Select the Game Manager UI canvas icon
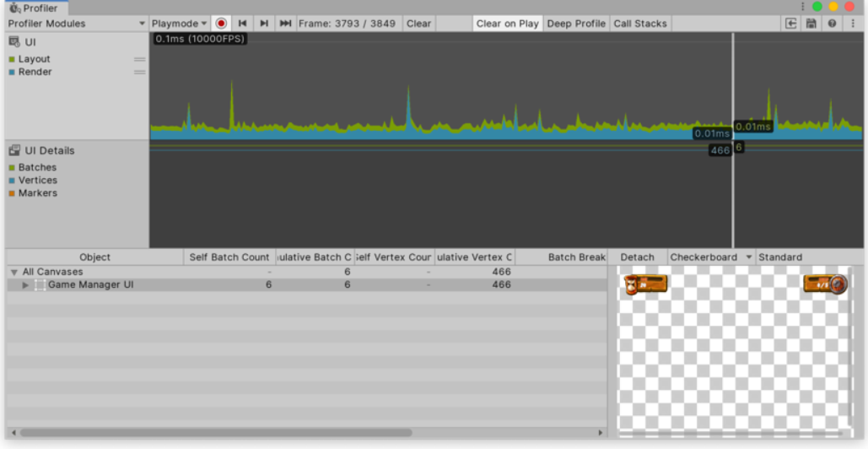 [x=40, y=285]
